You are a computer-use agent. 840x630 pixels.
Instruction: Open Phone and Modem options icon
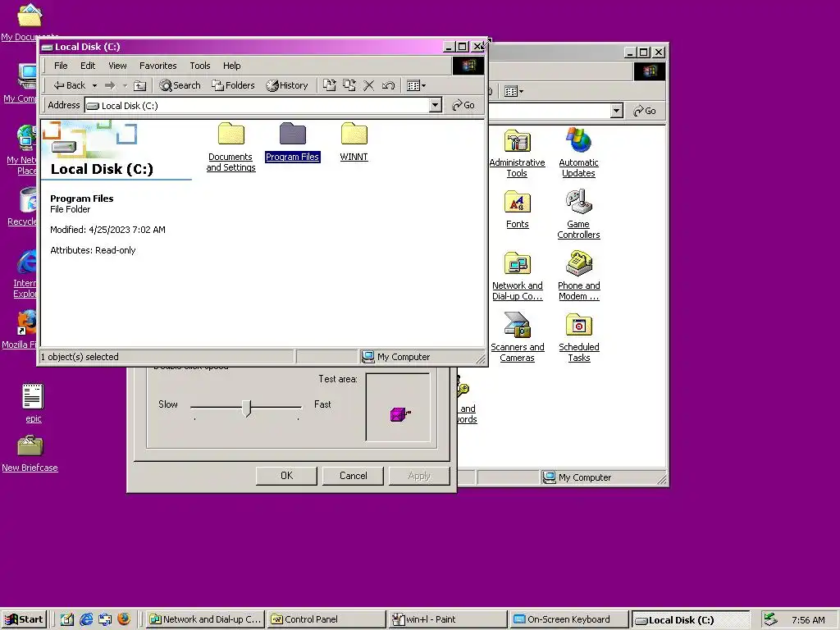pyautogui.click(x=578, y=276)
